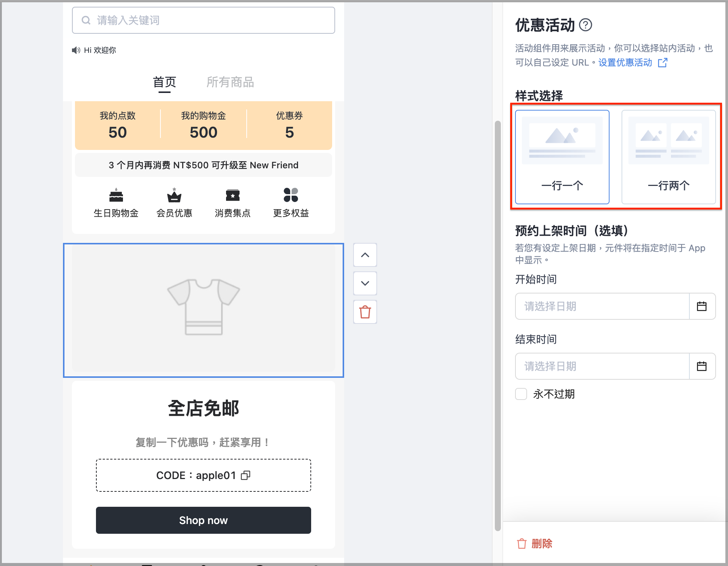
Task: Switch to the 所有商品 tab
Action: click(230, 82)
